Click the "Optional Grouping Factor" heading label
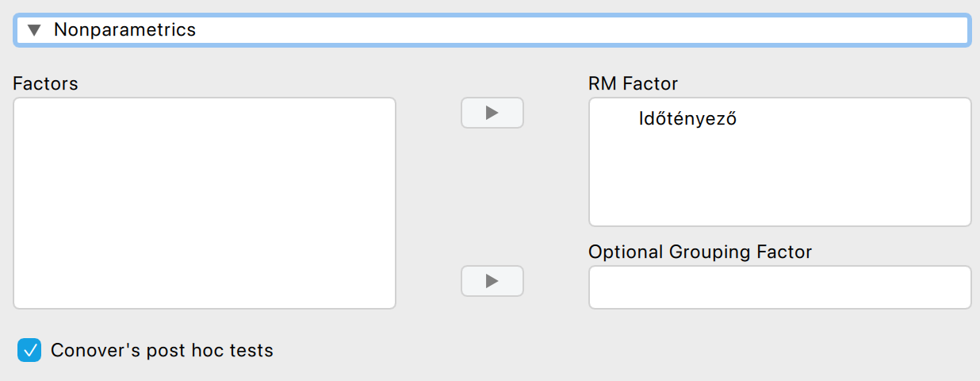The image size is (980, 381). pyautogui.click(x=699, y=252)
